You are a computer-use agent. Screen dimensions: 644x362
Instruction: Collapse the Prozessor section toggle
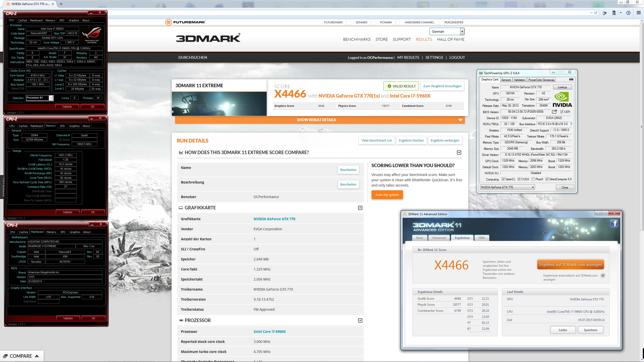(360, 321)
